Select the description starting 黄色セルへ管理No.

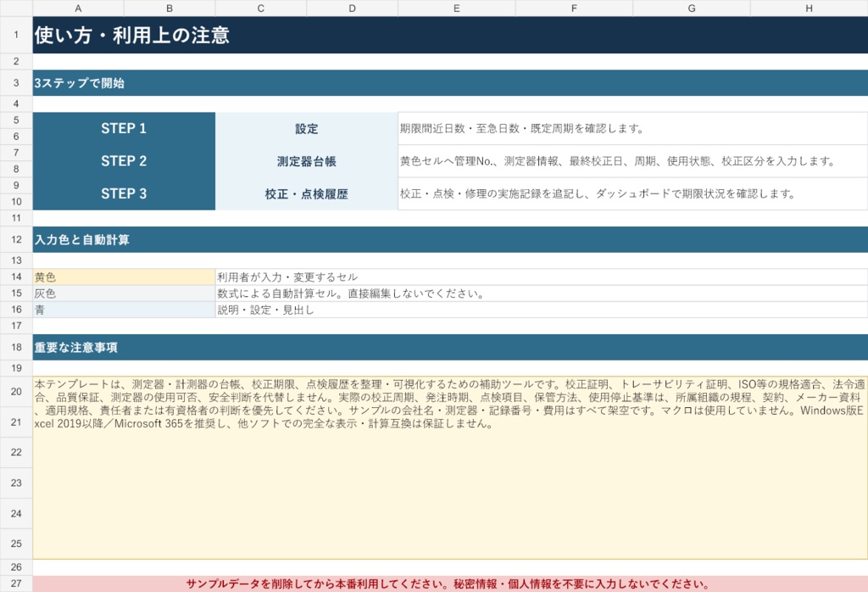[x=632, y=161]
